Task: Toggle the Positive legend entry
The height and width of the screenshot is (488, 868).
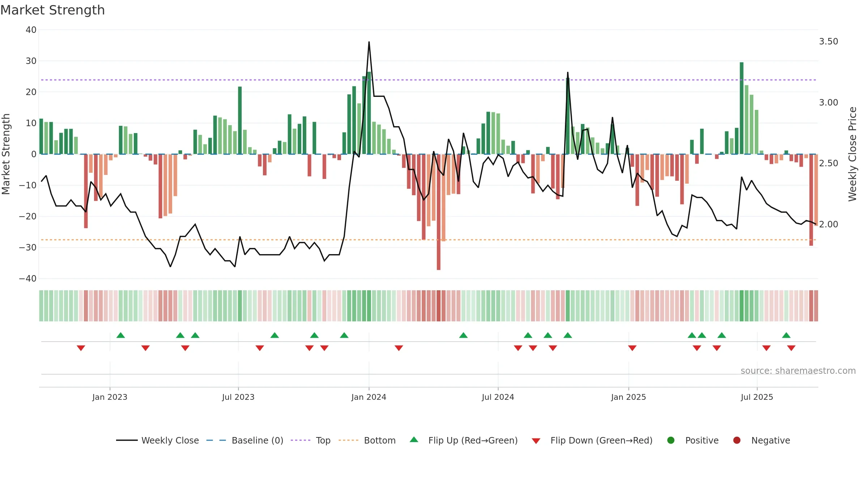Action: [x=693, y=440]
